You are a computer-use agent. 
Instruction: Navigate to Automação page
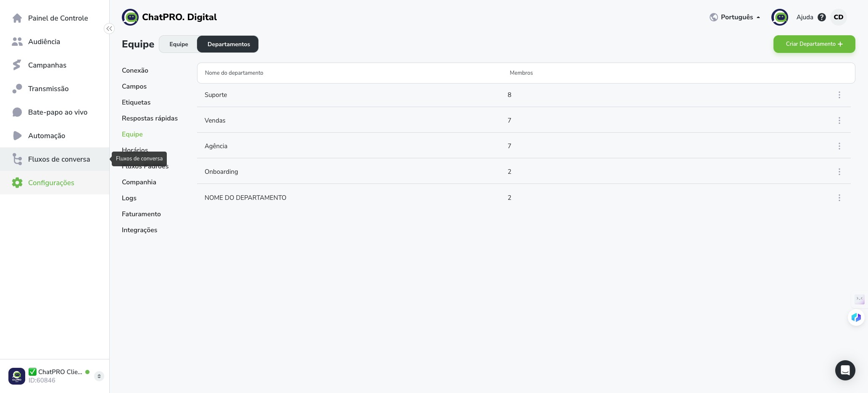click(47, 136)
